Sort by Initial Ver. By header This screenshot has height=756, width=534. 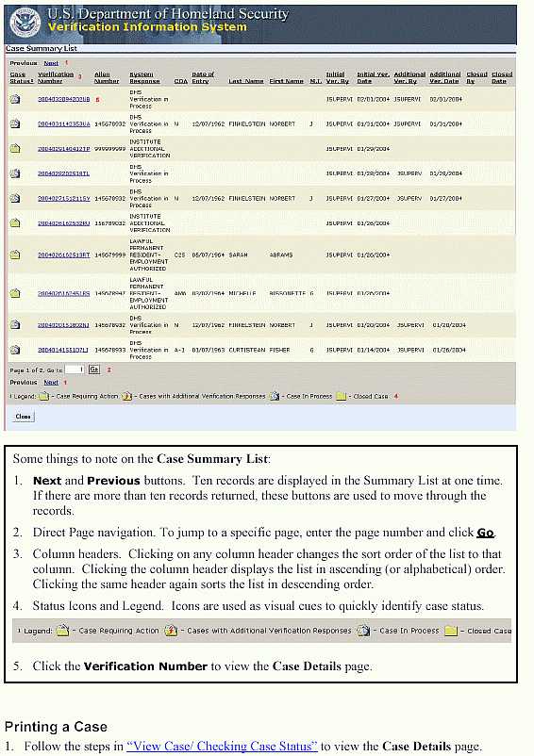click(x=337, y=77)
